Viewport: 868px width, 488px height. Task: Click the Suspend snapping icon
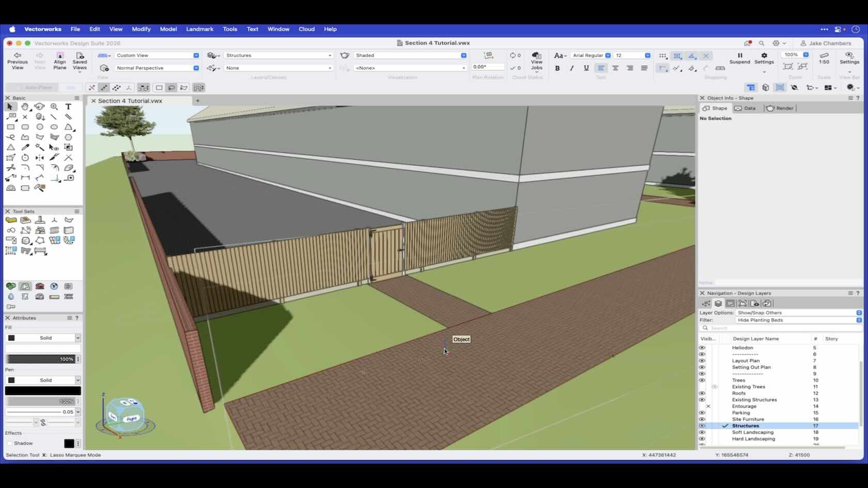[739, 58]
